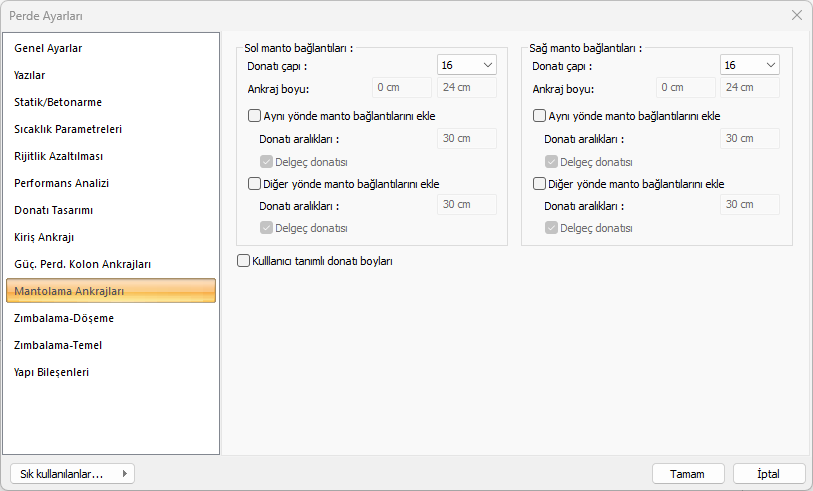The height and width of the screenshot is (491, 813).
Task: Select Statik/Betonarme in the sidebar
Action: pos(58,102)
